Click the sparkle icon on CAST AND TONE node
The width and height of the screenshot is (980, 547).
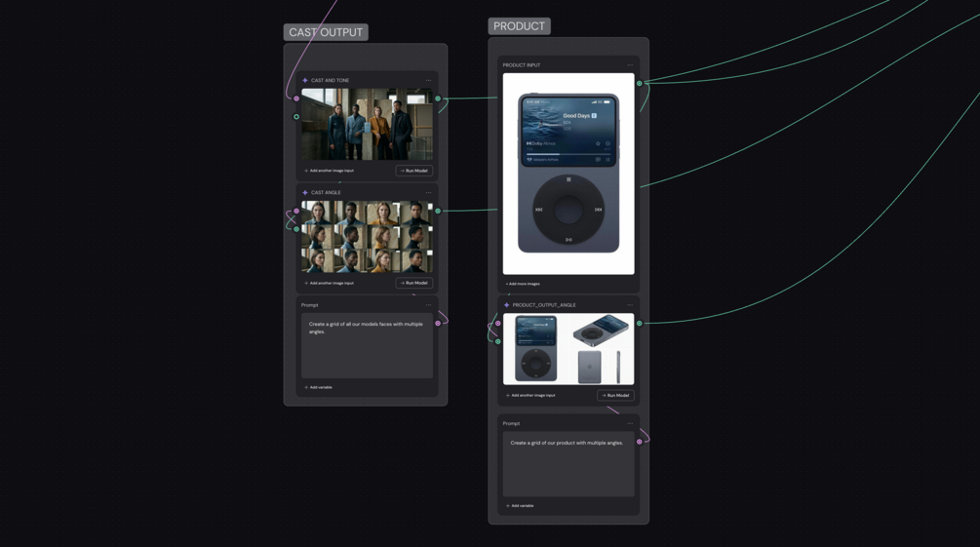pyautogui.click(x=305, y=80)
